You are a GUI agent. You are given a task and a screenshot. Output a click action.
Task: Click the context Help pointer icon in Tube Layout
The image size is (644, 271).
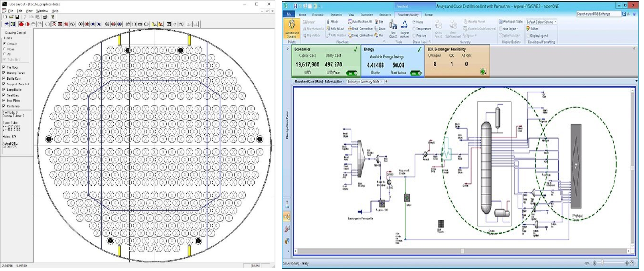click(x=53, y=17)
